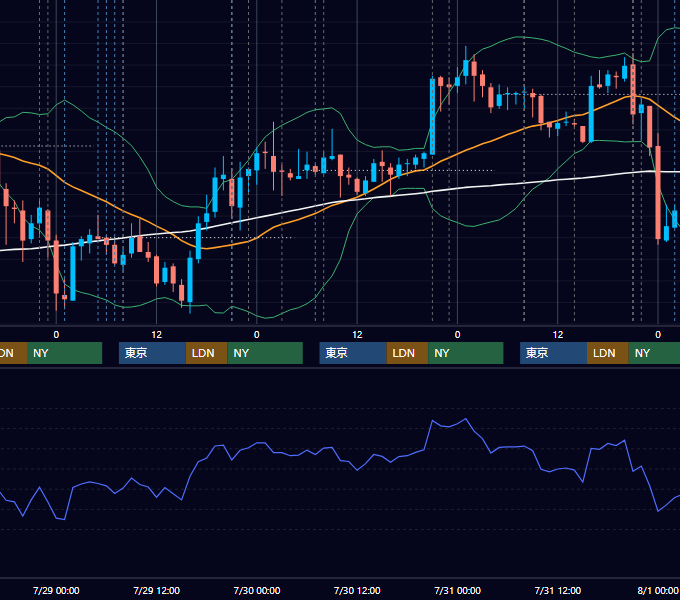680x600 pixels.
Task: Click hour label '0' above 7/31 00:00
Action: click(x=457, y=335)
